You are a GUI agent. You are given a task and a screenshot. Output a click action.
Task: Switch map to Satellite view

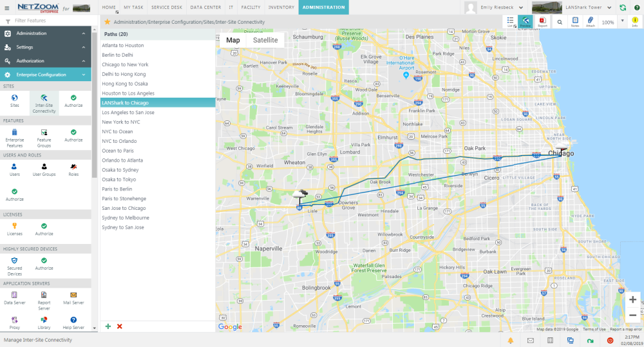265,41
